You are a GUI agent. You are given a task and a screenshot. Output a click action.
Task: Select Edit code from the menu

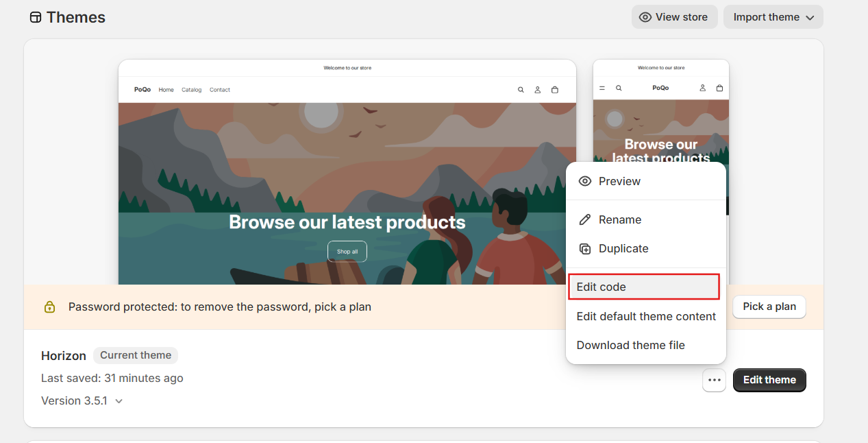pyautogui.click(x=644, y=287)
